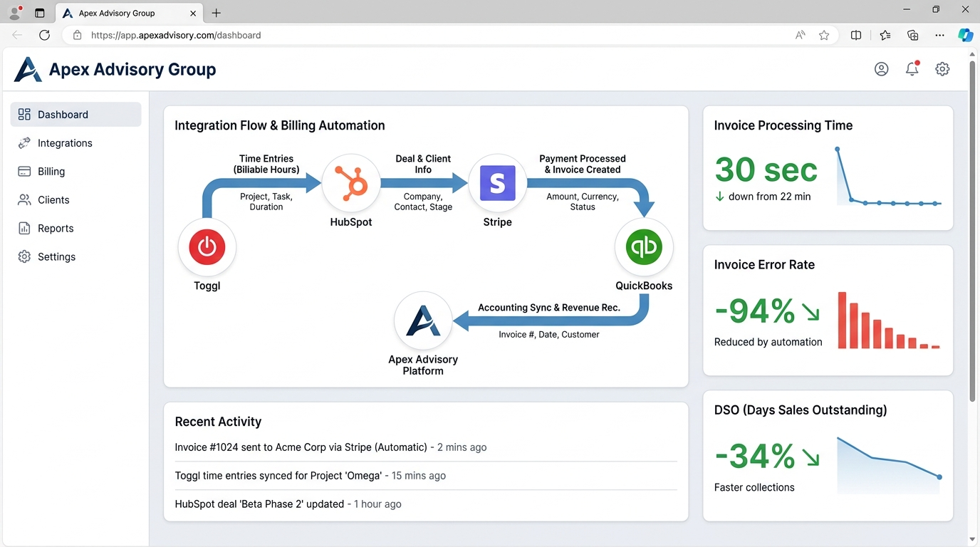Click the 'Deal & Client Info' label
980x547 pixels.
pos(423,164)
